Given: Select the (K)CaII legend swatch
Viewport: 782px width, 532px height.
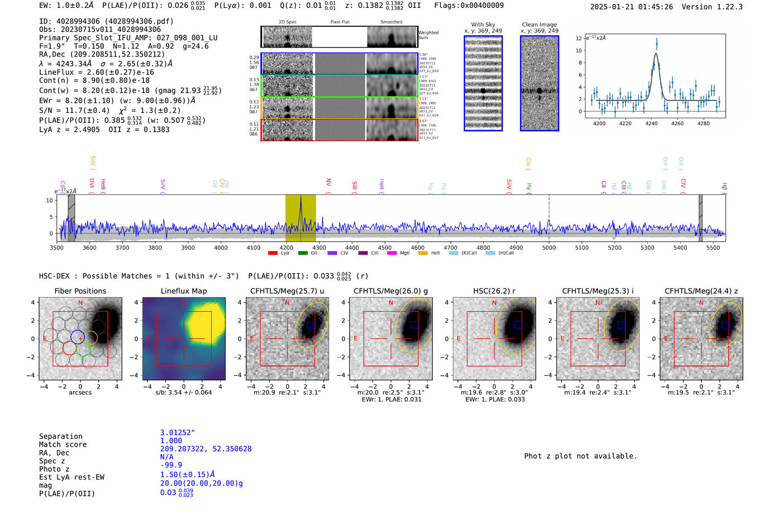Looking at the screenshot, I should [454, 253].
